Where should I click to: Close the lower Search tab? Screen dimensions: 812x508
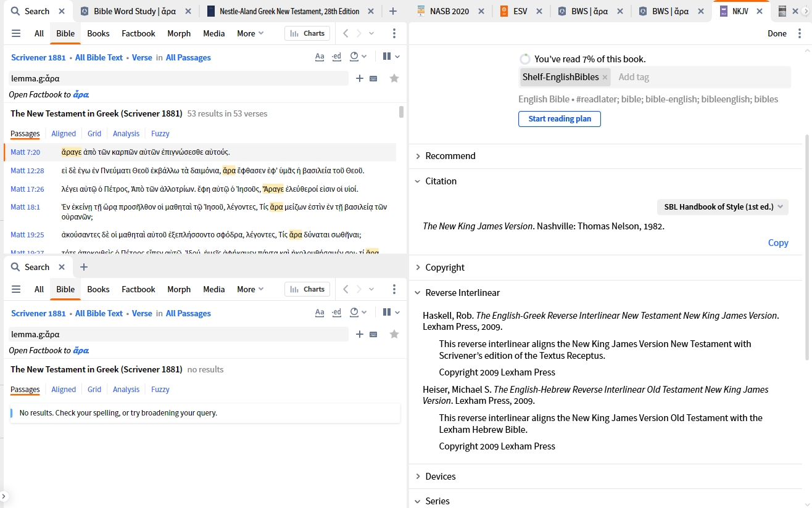(62, 267)
